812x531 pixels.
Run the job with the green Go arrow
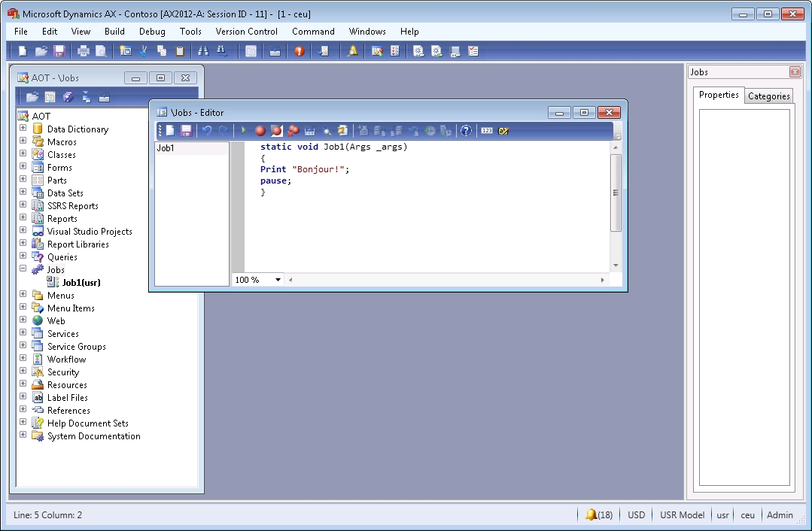pyautogui.click(x=244, y=131)
